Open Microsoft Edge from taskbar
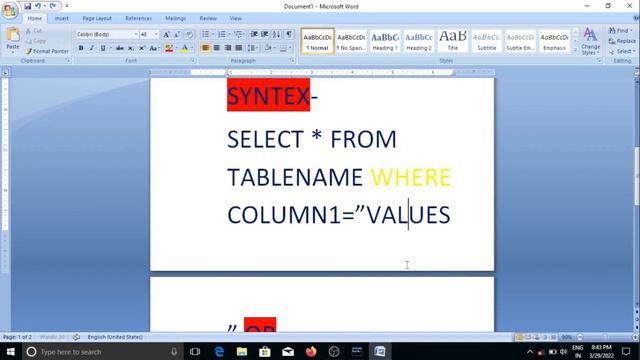The height and width of the screenshot is (360, 640). click(219, 351)
